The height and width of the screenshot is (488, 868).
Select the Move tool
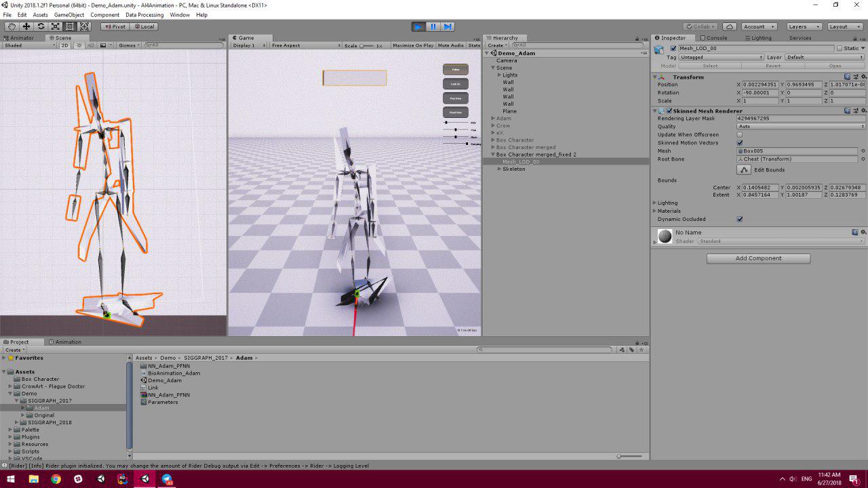pos(26,26)
